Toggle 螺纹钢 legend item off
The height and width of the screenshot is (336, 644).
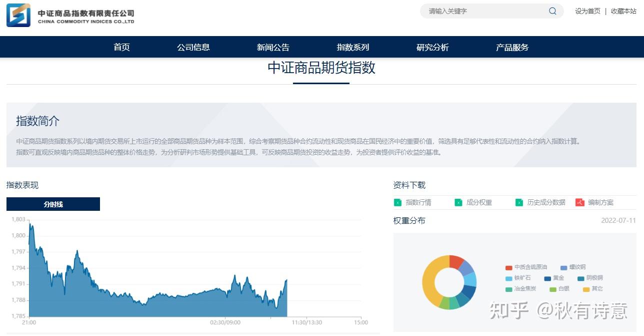coord(575,267)
